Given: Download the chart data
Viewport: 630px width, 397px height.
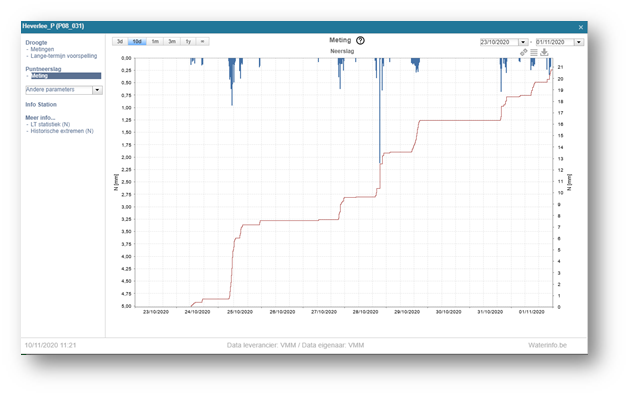Looking at the screenshot, I should click(544, 52).
